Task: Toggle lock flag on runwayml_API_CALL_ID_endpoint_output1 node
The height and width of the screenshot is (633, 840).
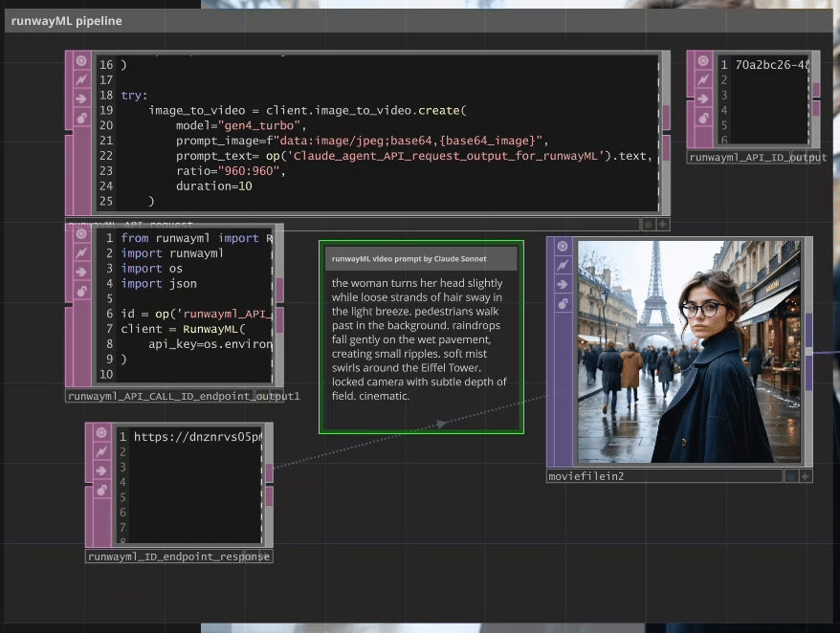Action: click(81, 292)
